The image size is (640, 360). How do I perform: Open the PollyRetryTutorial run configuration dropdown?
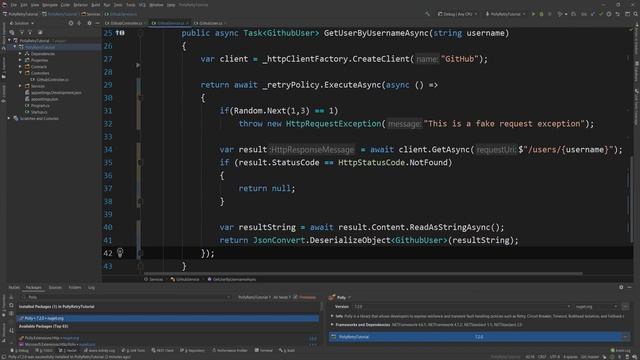pyautogui.click(x=505, y=14)
